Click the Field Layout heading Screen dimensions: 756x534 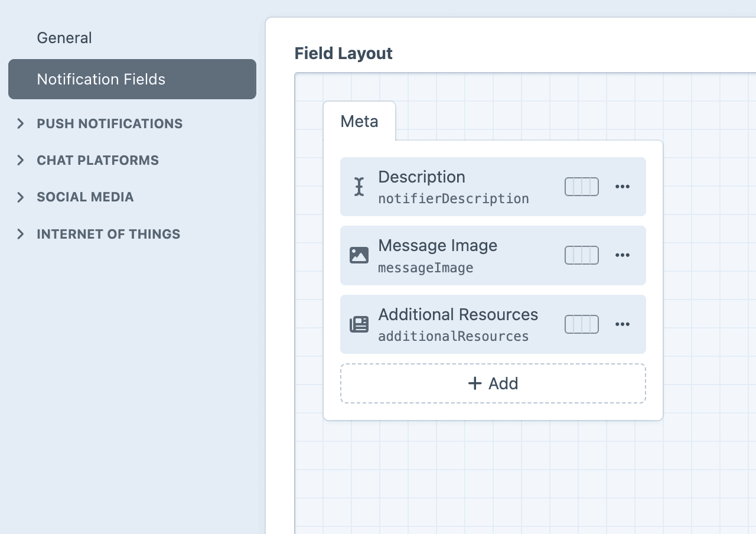[x=344, y=53]
